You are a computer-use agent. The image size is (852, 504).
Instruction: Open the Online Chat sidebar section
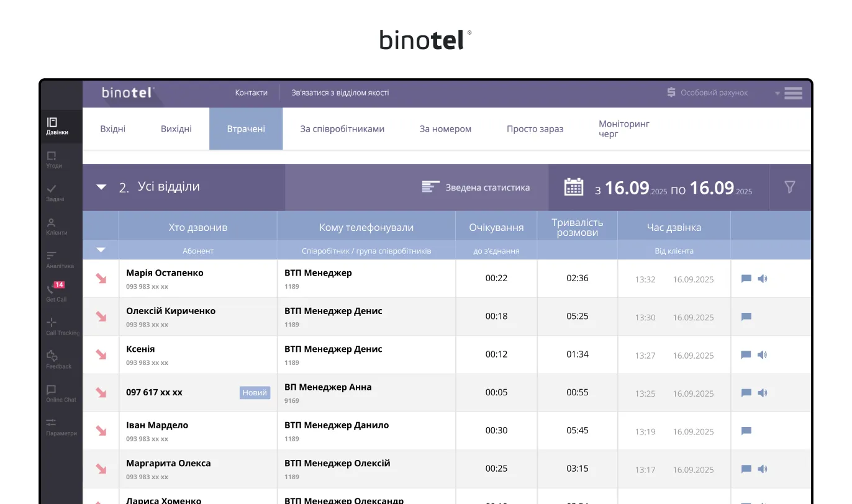coord(60,394)
